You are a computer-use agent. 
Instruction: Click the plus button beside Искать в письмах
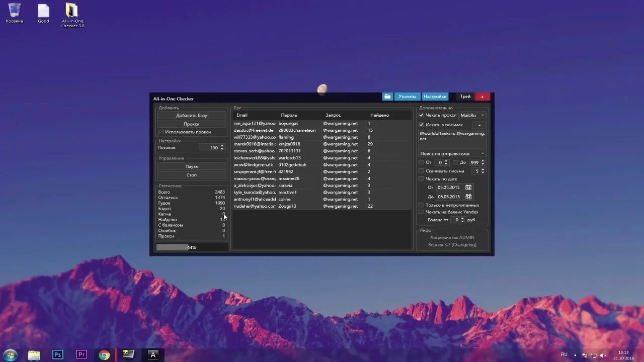point(479,125)
